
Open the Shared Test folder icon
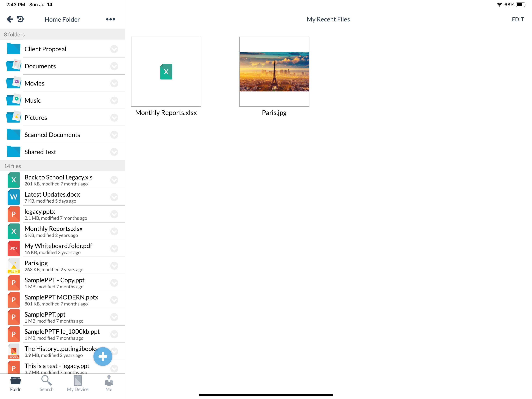(x=14, y=152)
